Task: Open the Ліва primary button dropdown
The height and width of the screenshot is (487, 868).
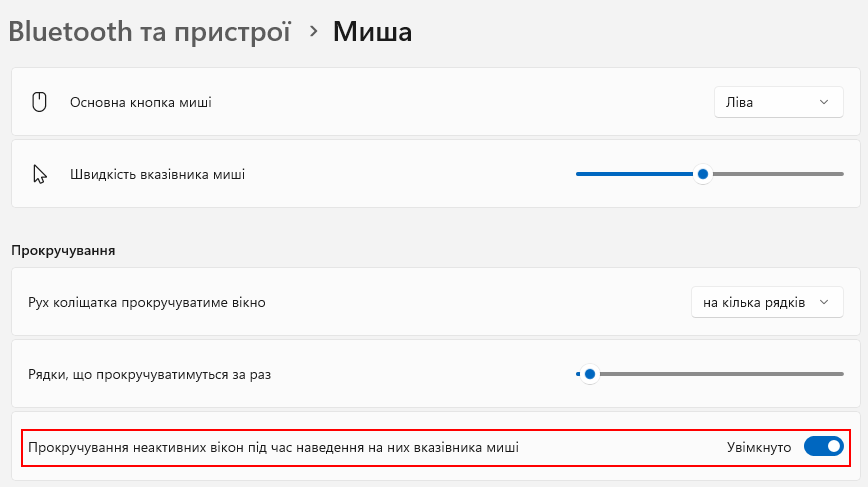Action: click(778, 102)
